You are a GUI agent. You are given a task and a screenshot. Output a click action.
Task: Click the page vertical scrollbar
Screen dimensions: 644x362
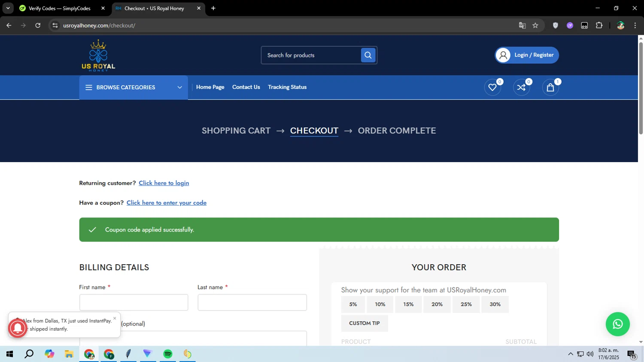[x=641, y=88]
